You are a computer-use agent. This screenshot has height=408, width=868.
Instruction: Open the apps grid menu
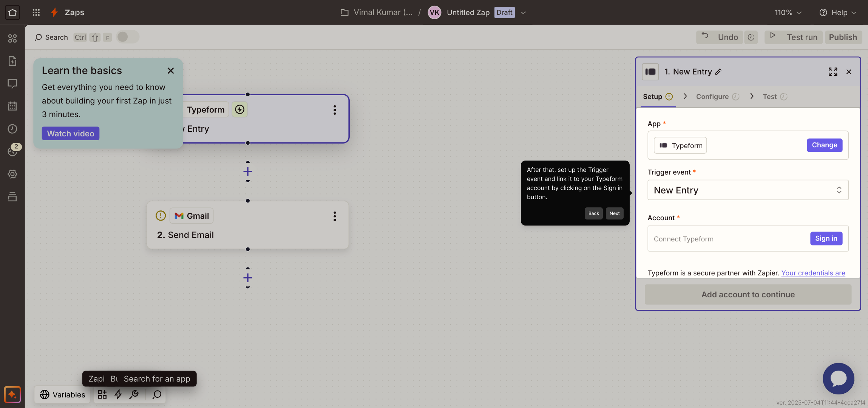[36, 12]
